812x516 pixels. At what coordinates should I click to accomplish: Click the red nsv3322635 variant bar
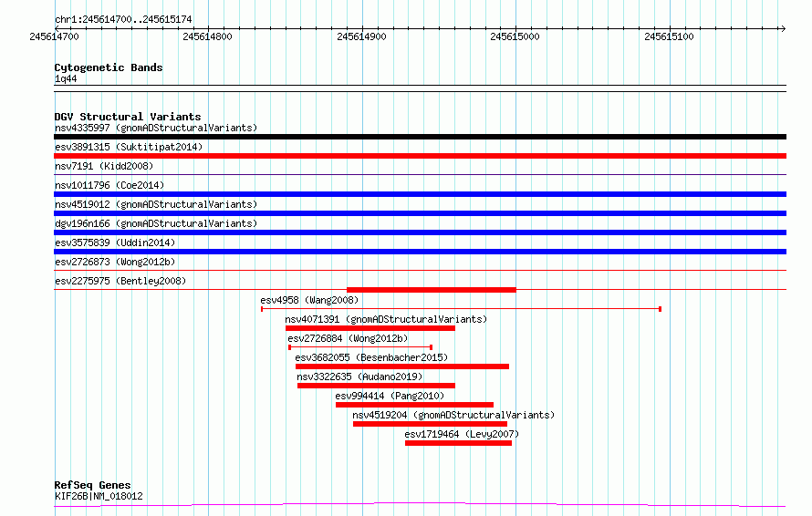377,386
